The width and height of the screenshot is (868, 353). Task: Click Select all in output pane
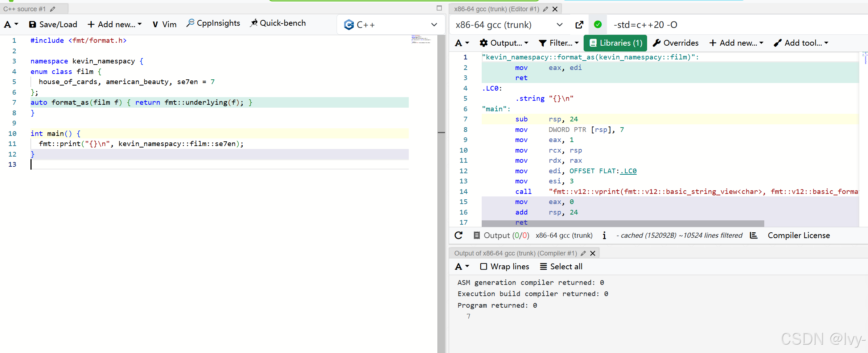[561, 267]
